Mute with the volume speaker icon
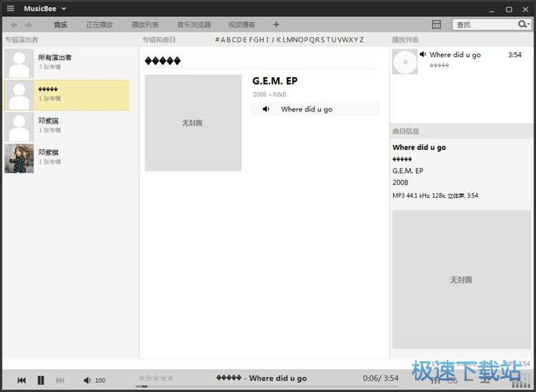Viewport: 536px width, 392px height. tap(87, 380)
